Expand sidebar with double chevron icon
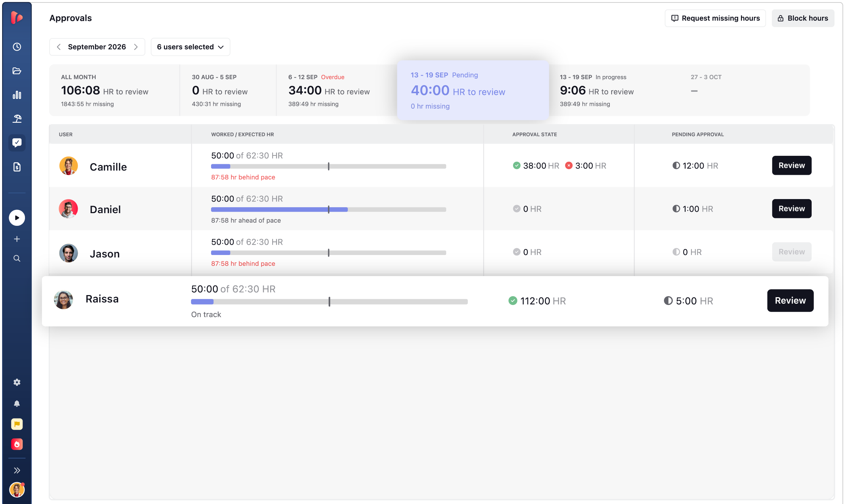This screenshot has width=844, height=504. (x=17, y=471)
